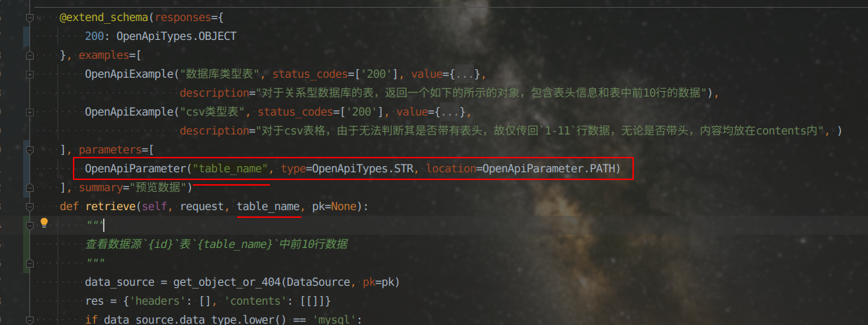Collapse the '], parameters=[' fold marker
The width and height of the screenshot is (868, 325).
pos(29,149)
